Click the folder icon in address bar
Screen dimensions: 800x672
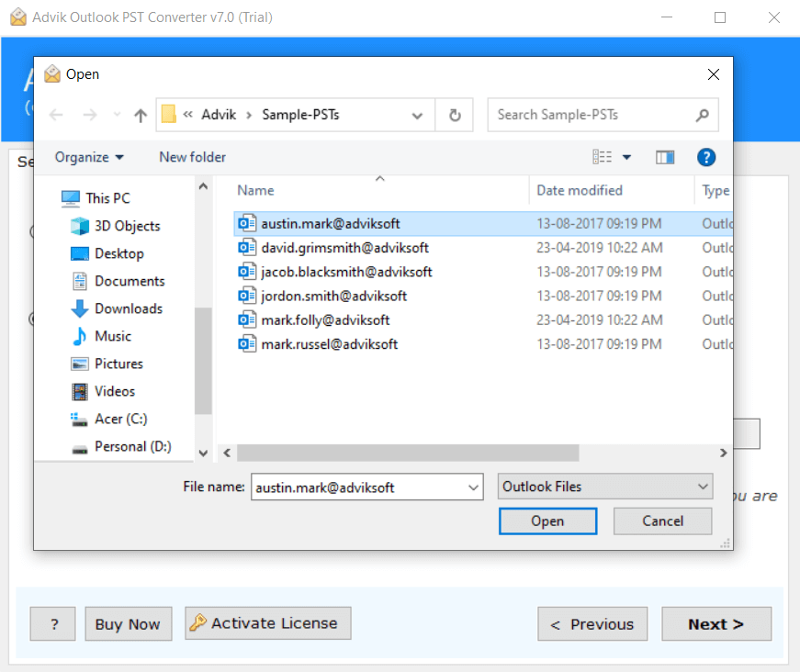(168, 114)
